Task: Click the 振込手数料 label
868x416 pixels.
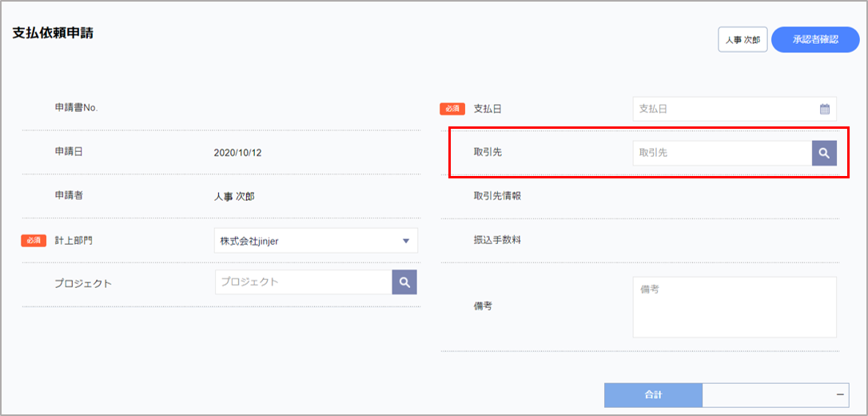Action: pos(497,240)
